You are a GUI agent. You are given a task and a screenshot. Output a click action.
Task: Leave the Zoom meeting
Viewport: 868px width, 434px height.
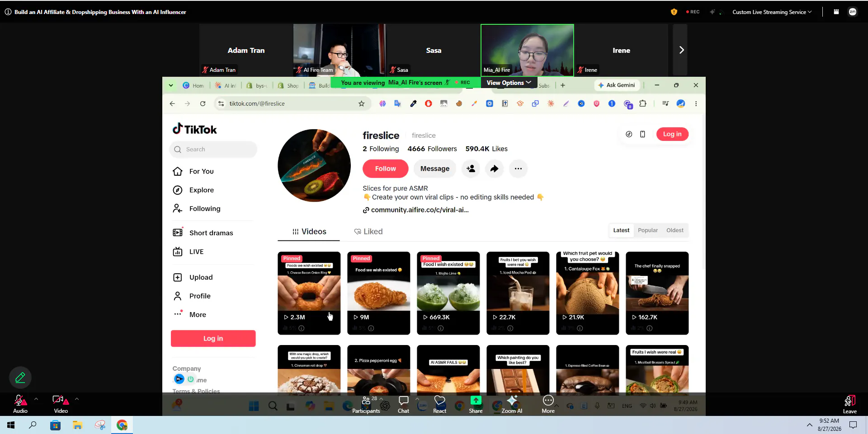(849, 404)
